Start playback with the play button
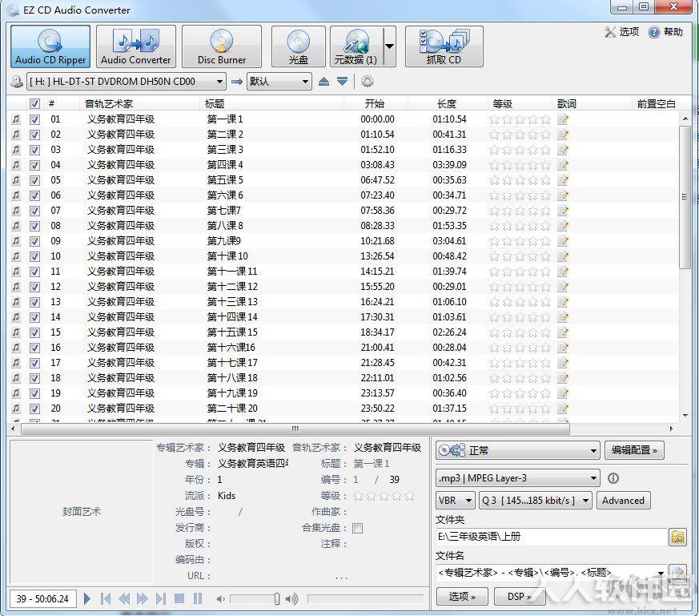 point(87,598)
